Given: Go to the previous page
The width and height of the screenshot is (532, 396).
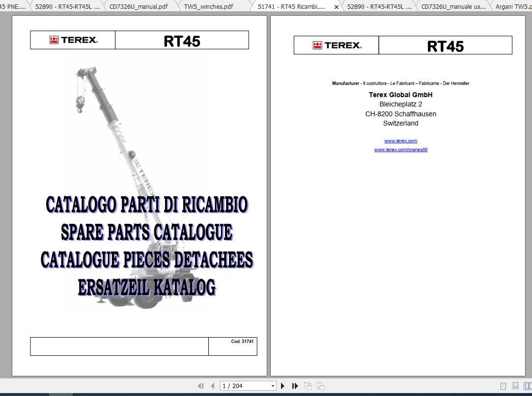Looking at the screenshot, I should pyautogui.click(x=212, y=386).
